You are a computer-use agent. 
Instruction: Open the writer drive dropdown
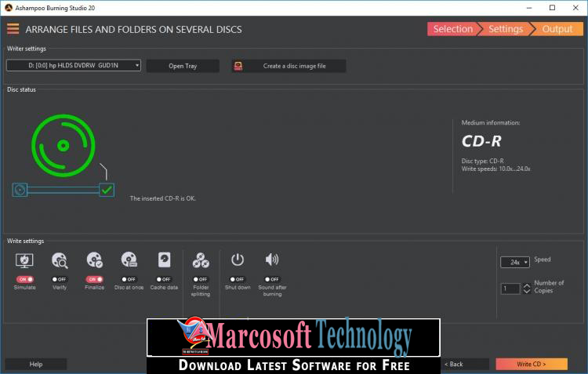74,65
